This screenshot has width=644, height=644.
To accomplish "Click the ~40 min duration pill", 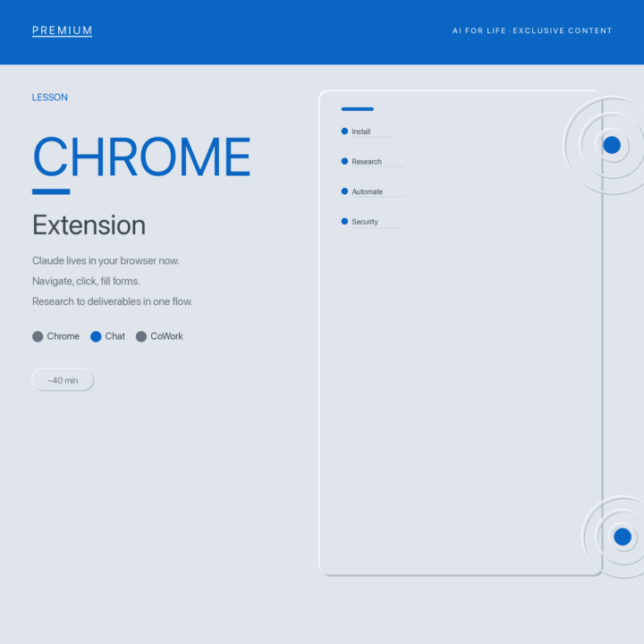I will click(x=63, y=380).
